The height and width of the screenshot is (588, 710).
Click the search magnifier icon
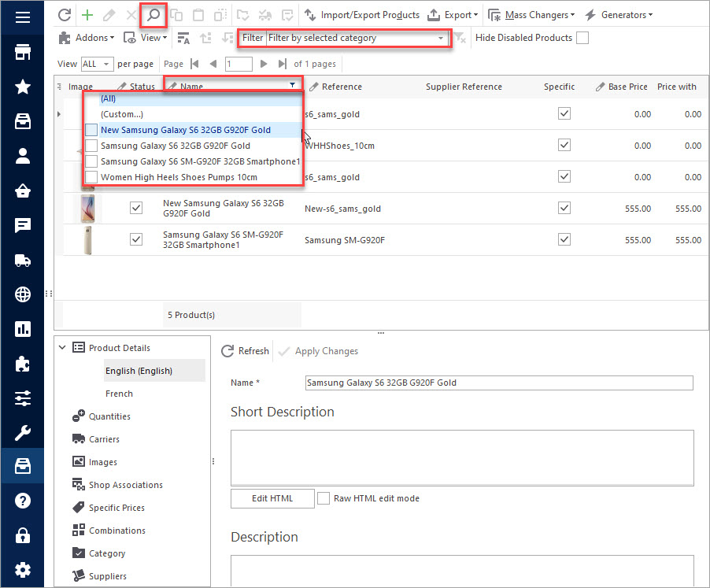coord(153,15)
